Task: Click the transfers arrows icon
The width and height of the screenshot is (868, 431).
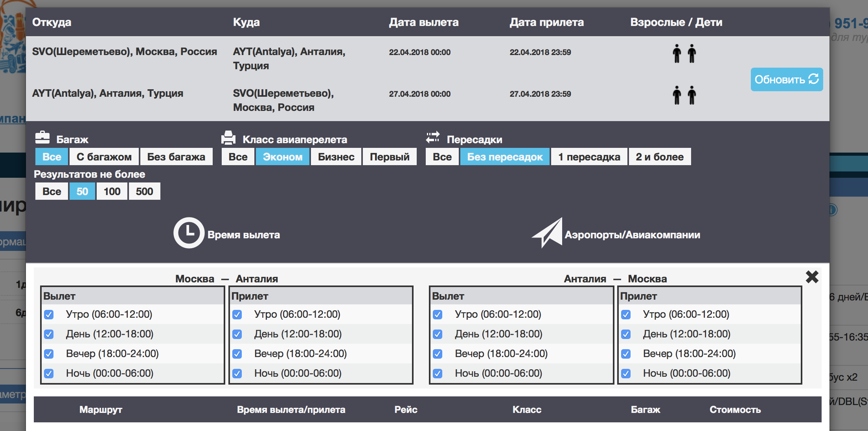Action: click(x=433, y=138)
